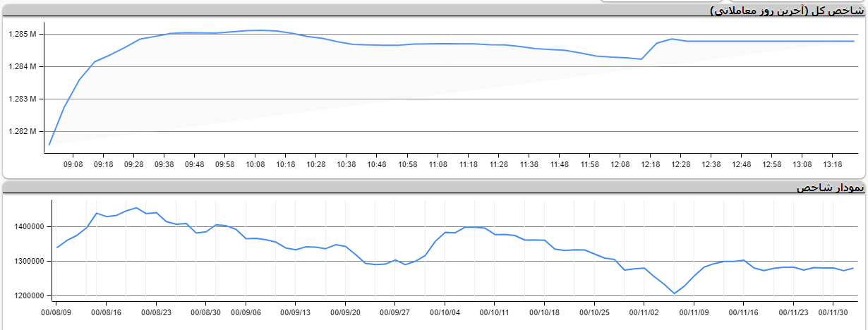868x330 pixels.
Task: Click the نمودار شاخص panel header title
Action: coord(831,188)
